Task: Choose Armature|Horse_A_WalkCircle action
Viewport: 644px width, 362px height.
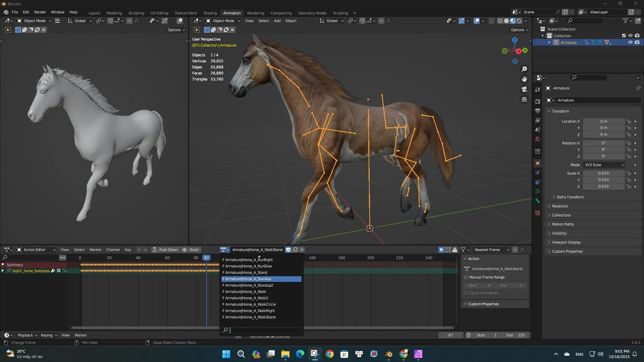Action: pyautogui.click(x=261, y=304)
